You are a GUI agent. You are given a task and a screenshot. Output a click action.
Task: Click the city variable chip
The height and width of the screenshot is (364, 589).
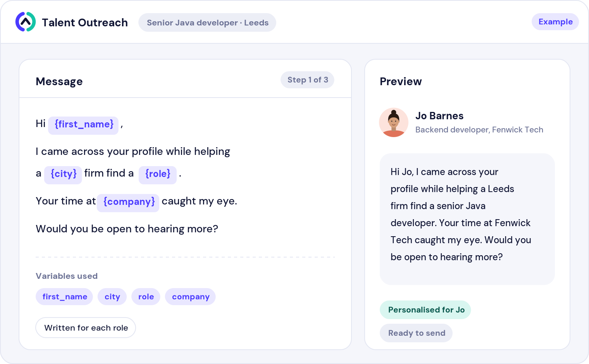pyautogui.click(x=112, y=297)
